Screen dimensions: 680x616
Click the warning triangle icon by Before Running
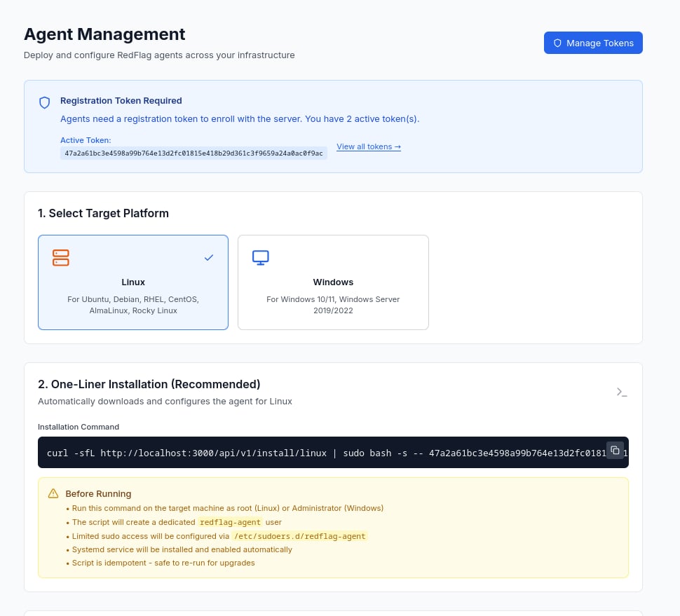point(53,493)
